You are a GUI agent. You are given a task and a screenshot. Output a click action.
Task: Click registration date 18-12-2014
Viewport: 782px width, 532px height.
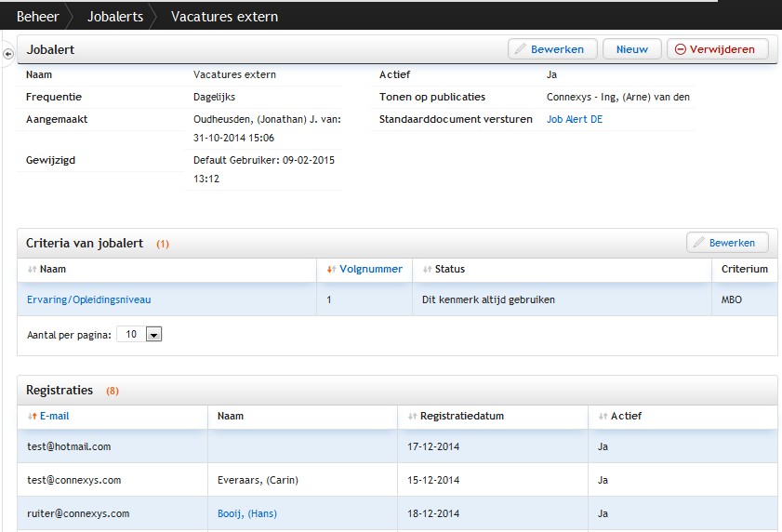(433, 513)
